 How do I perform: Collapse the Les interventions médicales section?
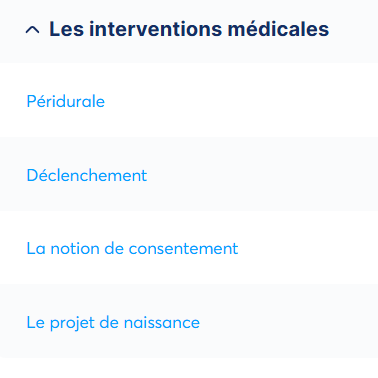pos(189,31)
